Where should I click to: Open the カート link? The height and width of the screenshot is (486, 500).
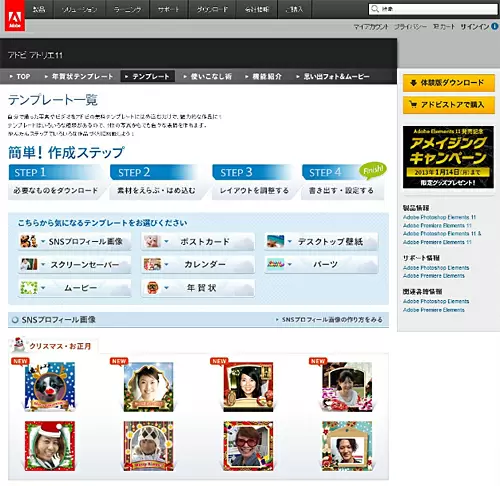[x=444, y=27]
